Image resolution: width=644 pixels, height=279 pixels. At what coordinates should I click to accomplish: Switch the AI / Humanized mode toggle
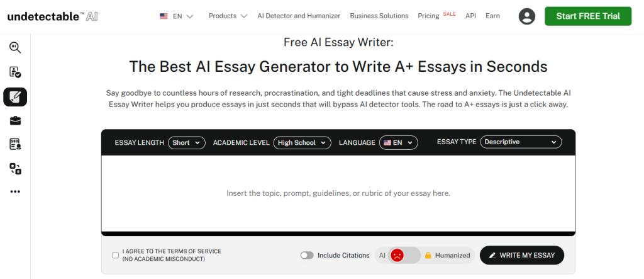click(x=404, y=255)
